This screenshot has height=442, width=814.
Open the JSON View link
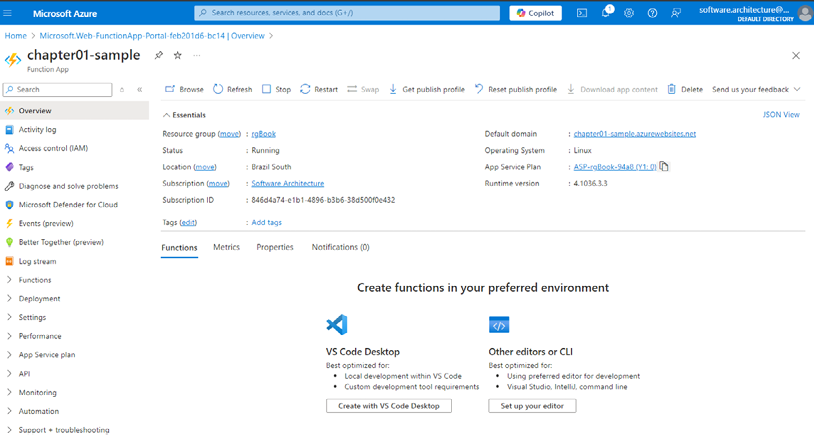781,115
